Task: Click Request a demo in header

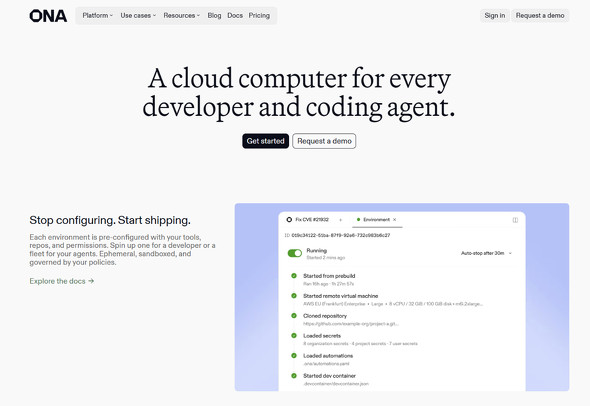Action: click(540, 15)
